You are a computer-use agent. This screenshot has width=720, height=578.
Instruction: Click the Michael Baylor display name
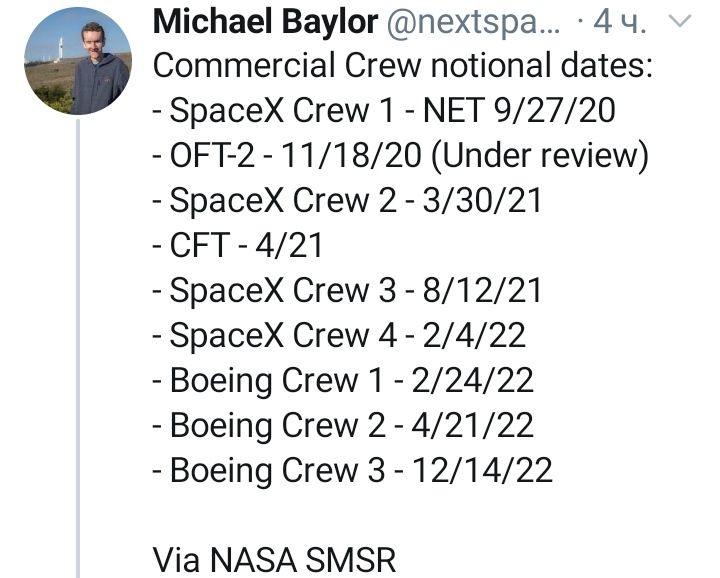click(x=265, y=22)
